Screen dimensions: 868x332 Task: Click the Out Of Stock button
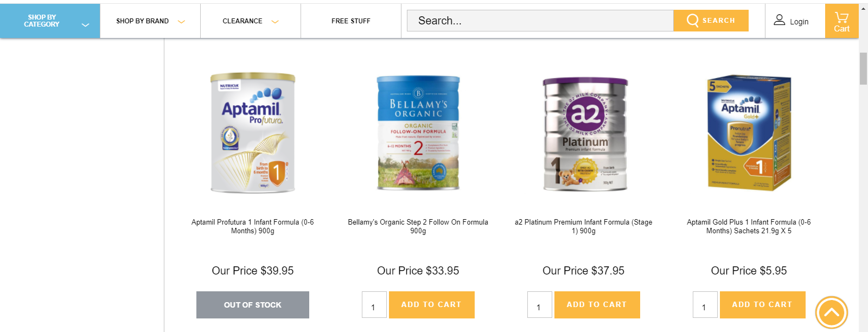[x=253, y=305]
